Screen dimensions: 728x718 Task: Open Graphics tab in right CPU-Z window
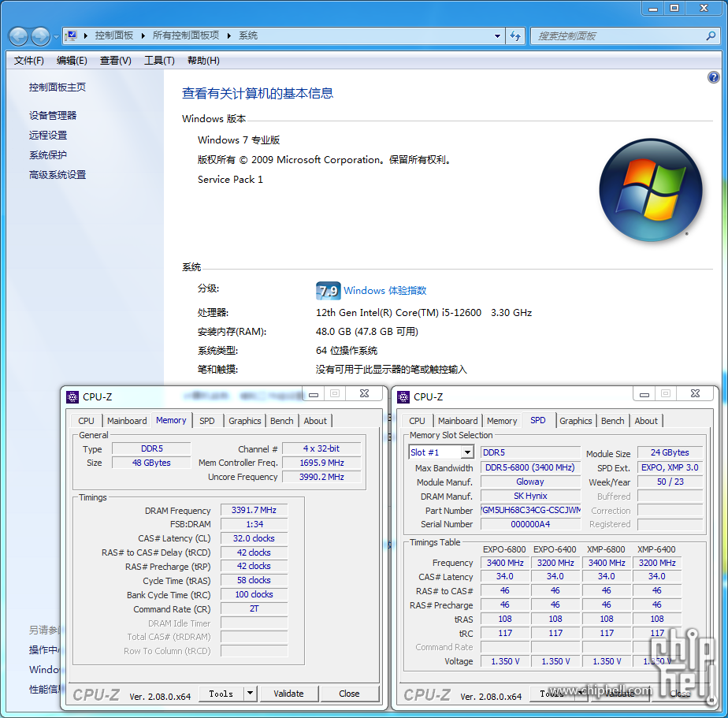pos(576,421)
